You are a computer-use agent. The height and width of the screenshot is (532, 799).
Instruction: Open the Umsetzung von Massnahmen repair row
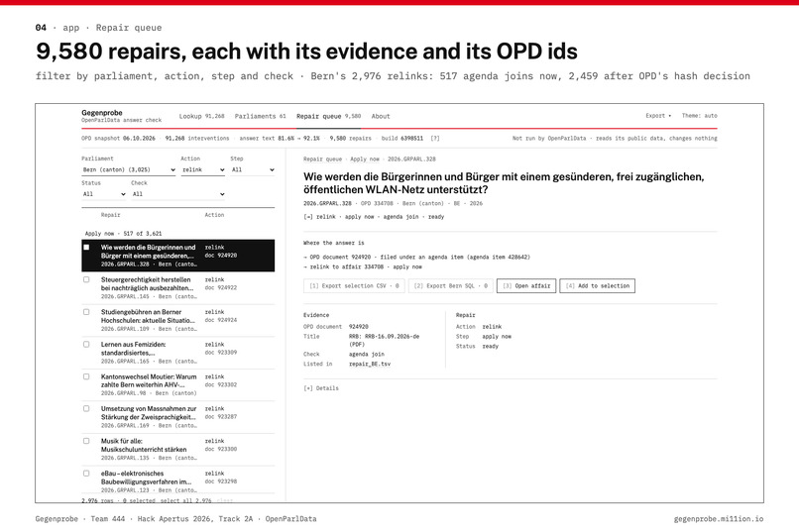pyautogui.click(x=177, y=417)
